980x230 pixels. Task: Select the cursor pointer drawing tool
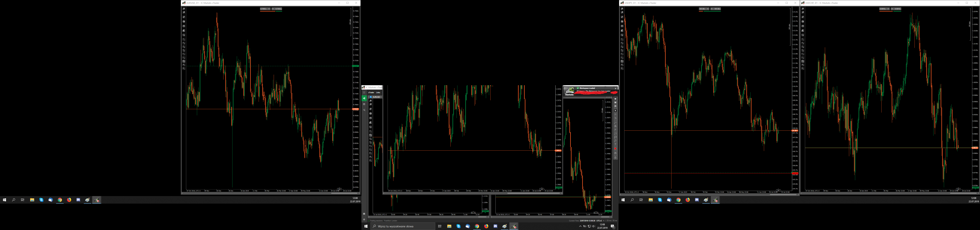(x=616, y=110)
